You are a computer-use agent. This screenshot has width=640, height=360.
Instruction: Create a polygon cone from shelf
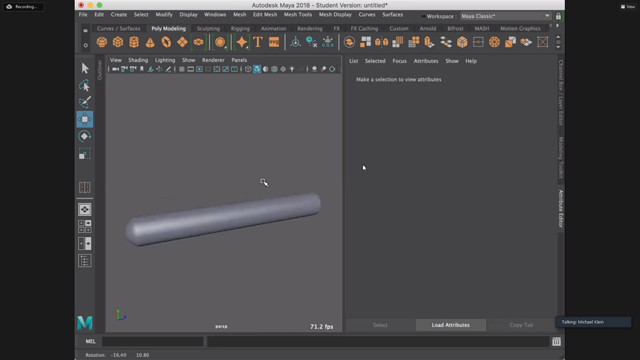(x=150, y=42)
